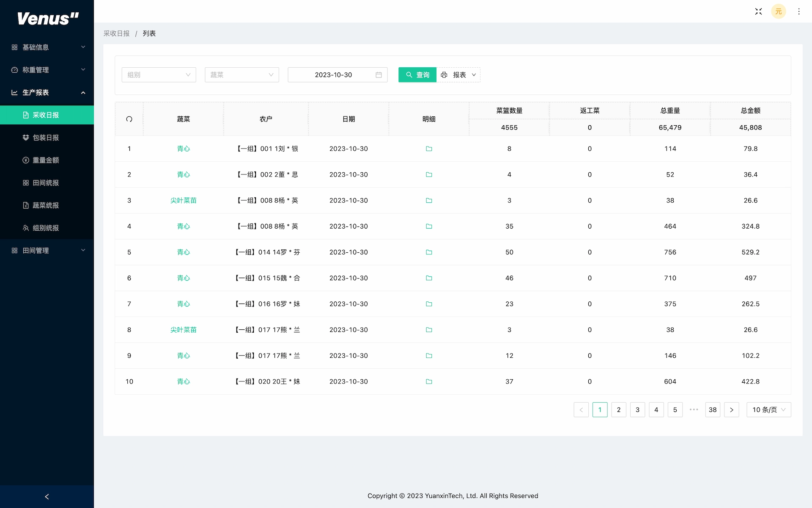The width and height of the screenshot is (812, 508).
Task: Open the 组别 filter dropdown
Action: [159, 75]
